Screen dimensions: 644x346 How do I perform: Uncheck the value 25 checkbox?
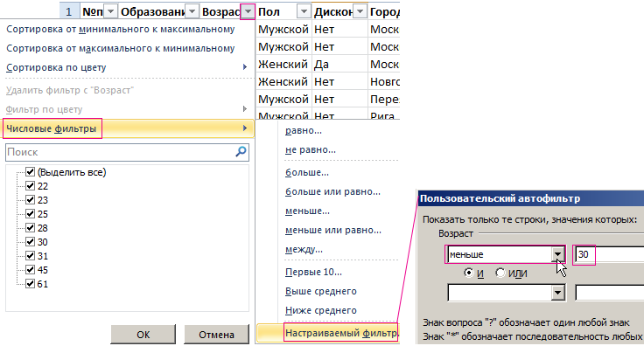[30, 213]
